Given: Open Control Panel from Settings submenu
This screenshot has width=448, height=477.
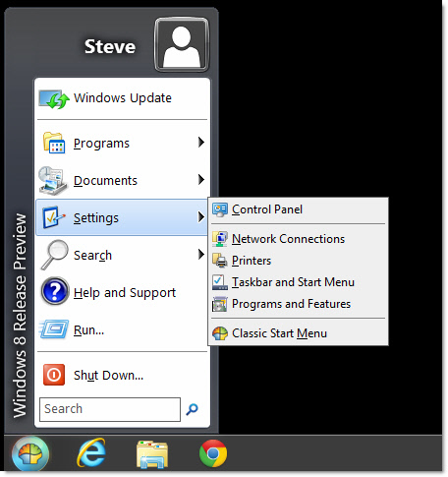Looking at the screenshot, I should (299, 209).
